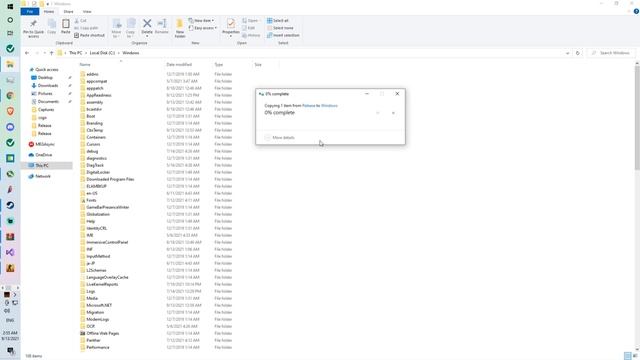Click Local Disk (C:) in address breadcrumb
This screenshot has width=640, height=360.
tap(102, 53)
